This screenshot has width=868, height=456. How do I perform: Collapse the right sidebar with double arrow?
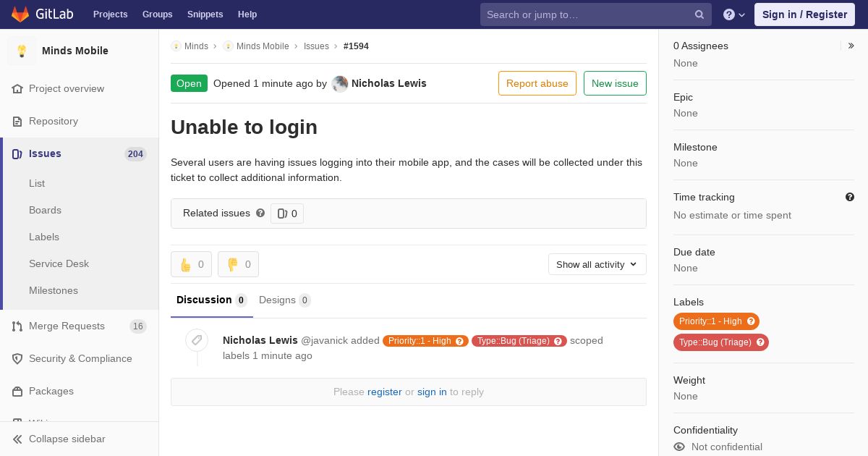(851, 46)
